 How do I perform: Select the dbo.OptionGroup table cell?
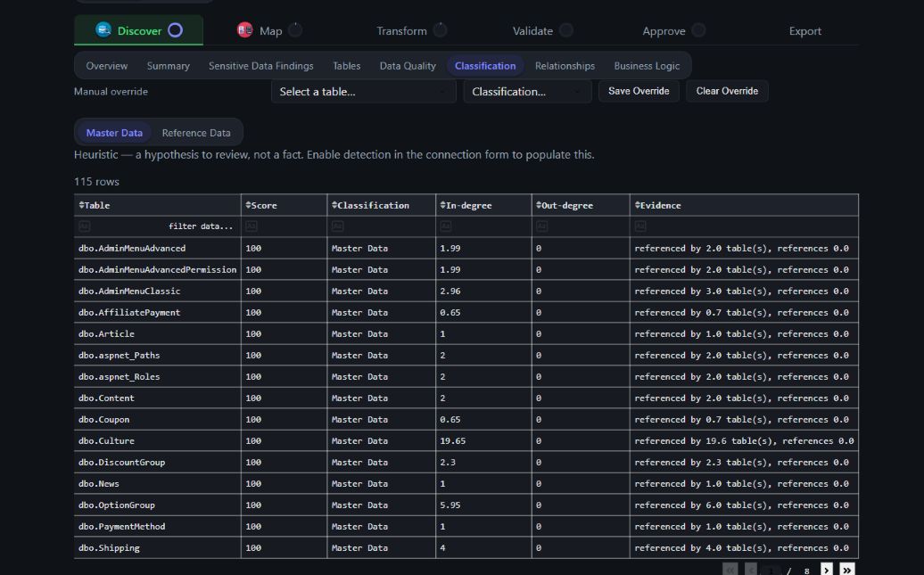pyautogui.click(x=157, y=505)
